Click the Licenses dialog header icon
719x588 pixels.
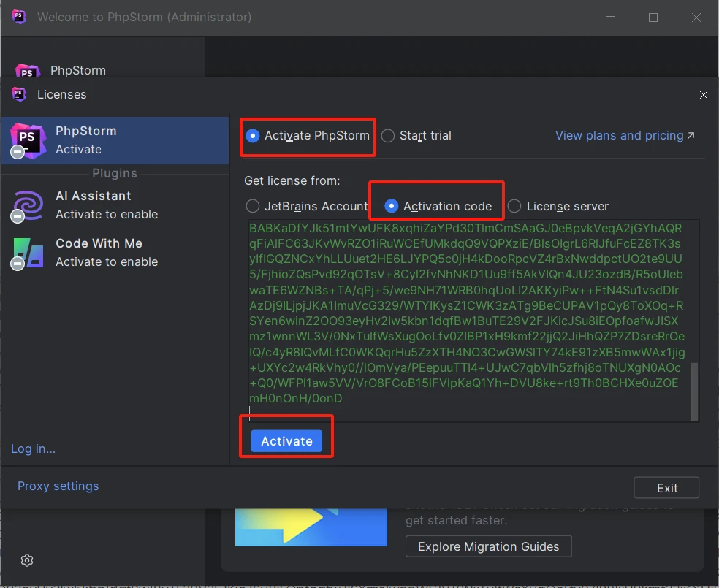pyautogui.click(x=19, y=94)
